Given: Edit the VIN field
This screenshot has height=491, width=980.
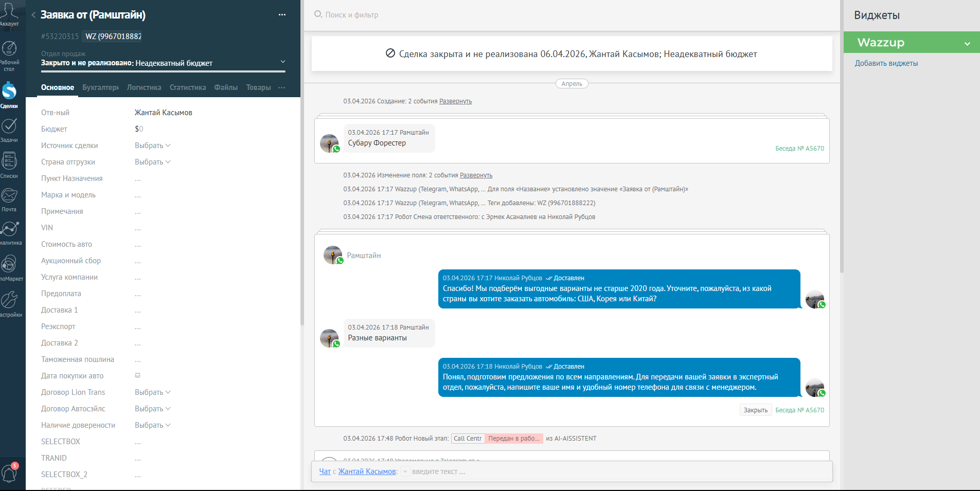Looking at the screenshot, I should (137, 228).
